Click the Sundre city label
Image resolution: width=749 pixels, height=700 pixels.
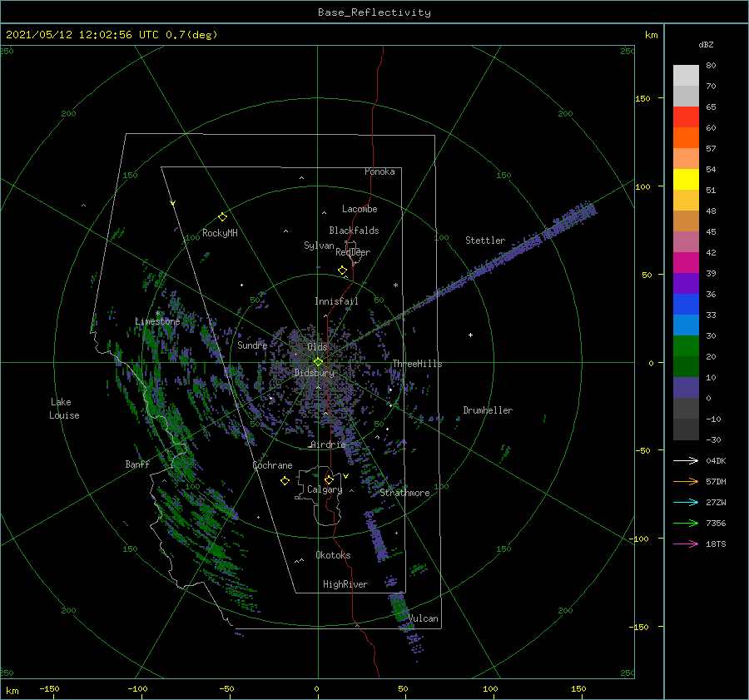252,345
